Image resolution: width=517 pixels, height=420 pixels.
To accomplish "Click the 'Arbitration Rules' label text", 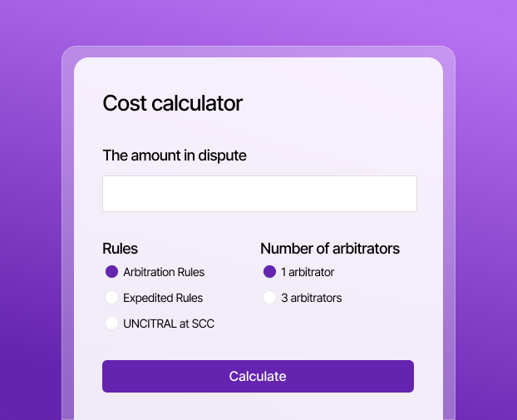I will pyautogui.click(x=164, y=272).
